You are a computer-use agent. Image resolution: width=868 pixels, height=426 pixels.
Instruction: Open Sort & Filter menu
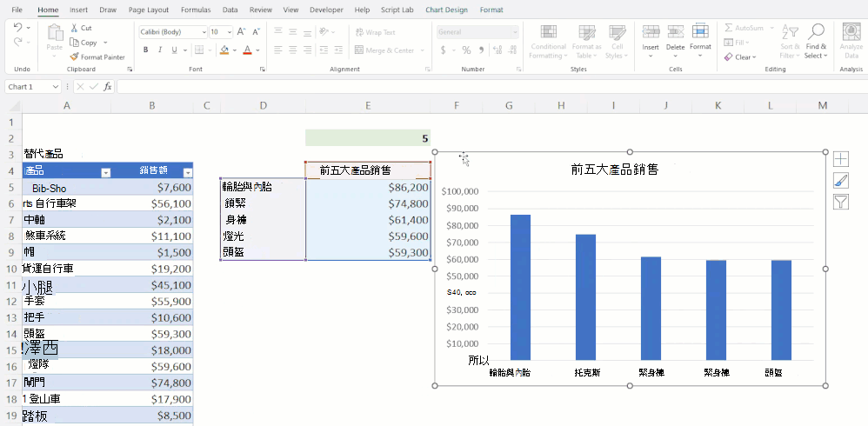pyautogui.click(x=790, y=42)
